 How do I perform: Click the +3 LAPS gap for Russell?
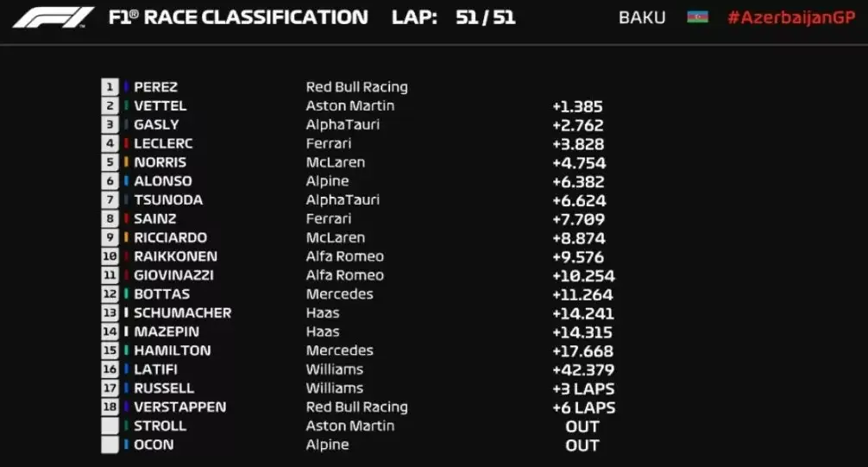point(583,388)
